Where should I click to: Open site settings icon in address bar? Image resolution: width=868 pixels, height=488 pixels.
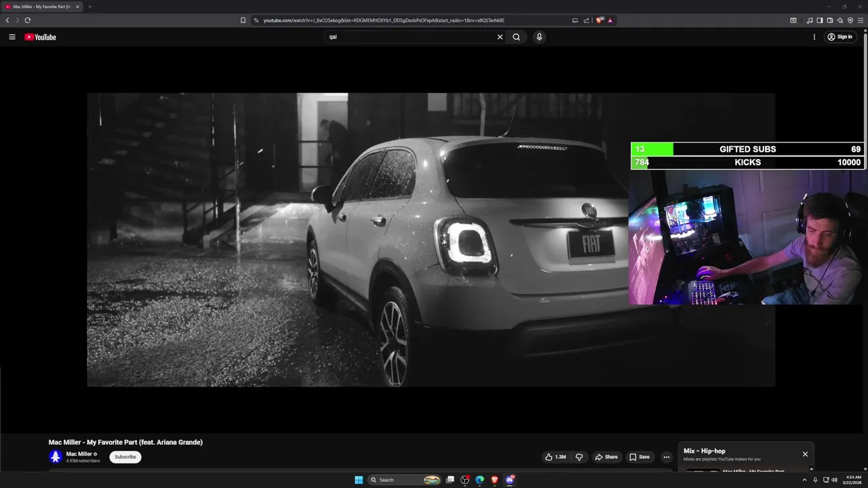click(256, 20)
